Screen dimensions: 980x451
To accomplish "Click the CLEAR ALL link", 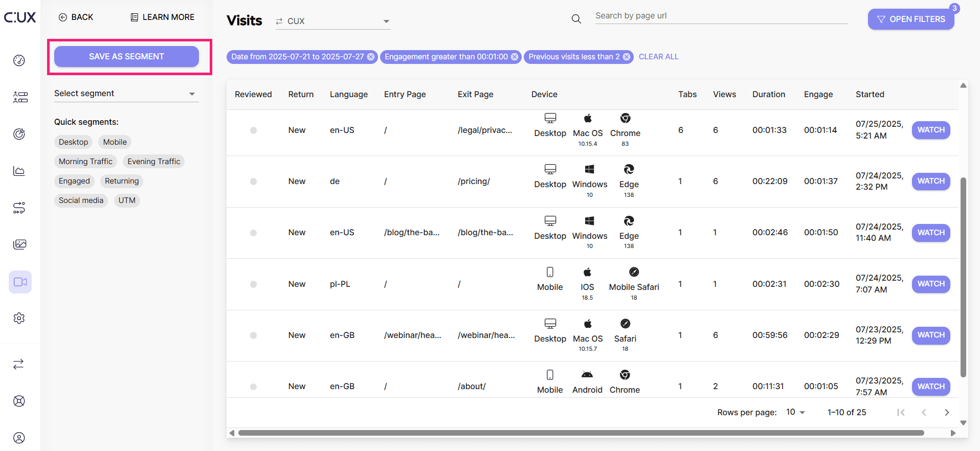I will [659, 57].
